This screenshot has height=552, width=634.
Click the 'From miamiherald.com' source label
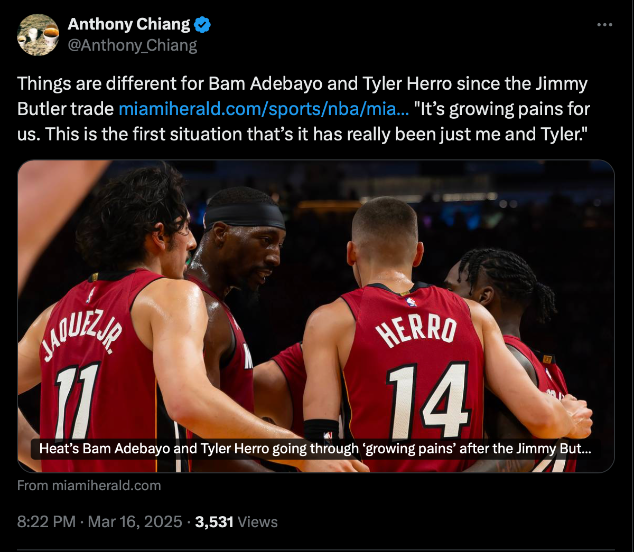[x=89, y=485]
